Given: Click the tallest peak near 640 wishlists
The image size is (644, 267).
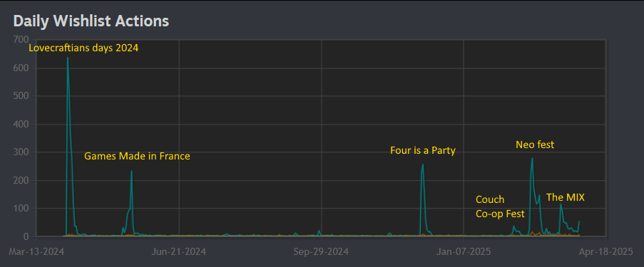Looking at the screenshot, I should tap(68, 58).
